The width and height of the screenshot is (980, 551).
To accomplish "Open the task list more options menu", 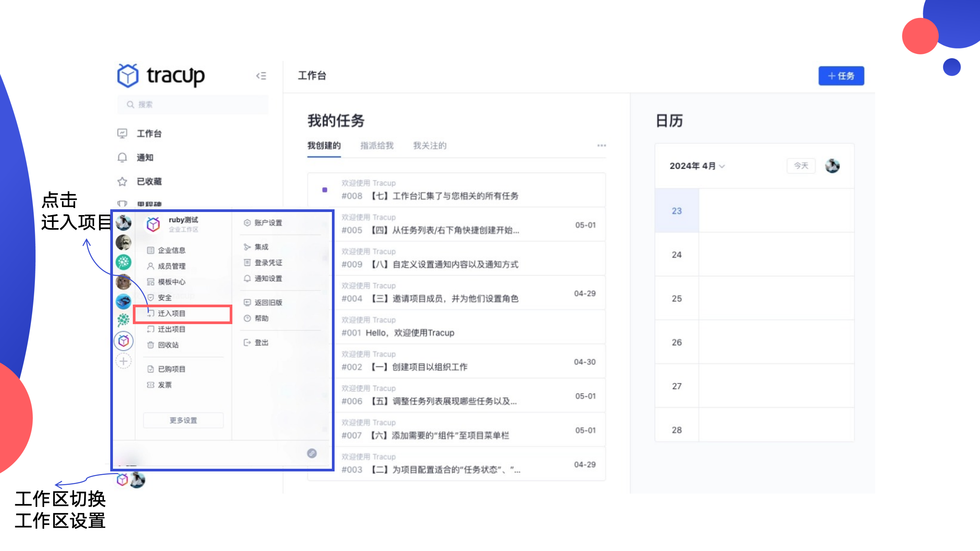I will 601,145.
